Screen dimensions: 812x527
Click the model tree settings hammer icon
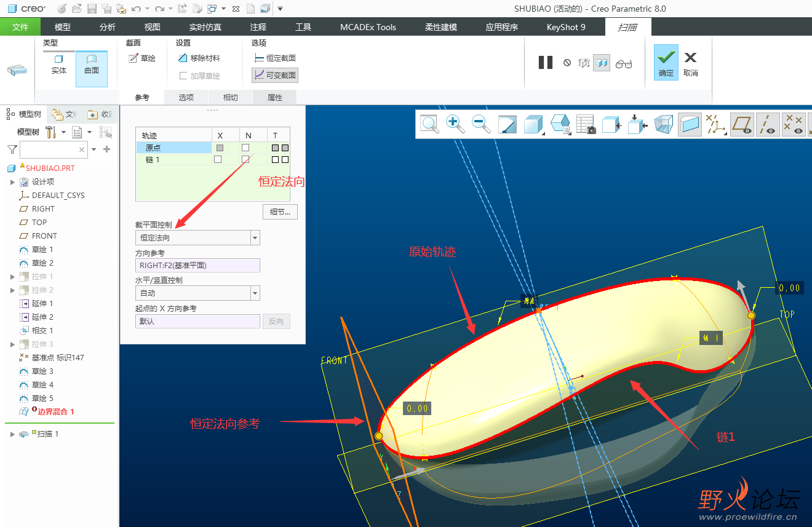[x=52, y=132]
